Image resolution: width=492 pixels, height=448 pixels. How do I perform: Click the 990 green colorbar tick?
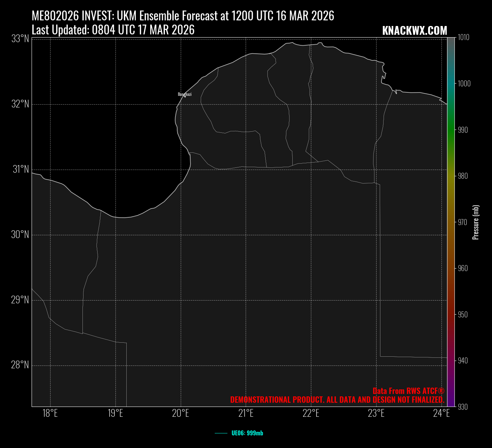click(463, 130)
